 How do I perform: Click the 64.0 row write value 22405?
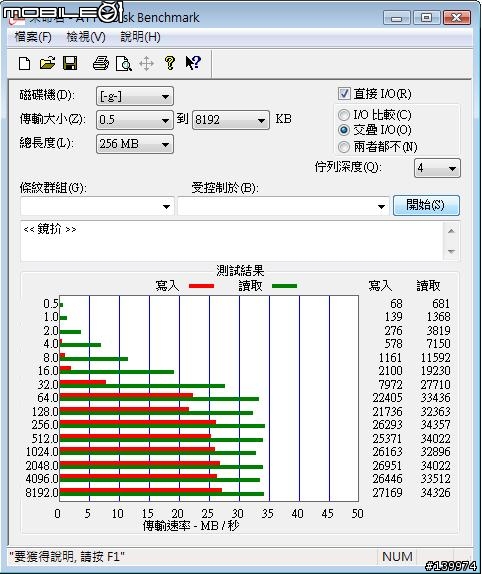pyautogui.click(x=387, y=398)
